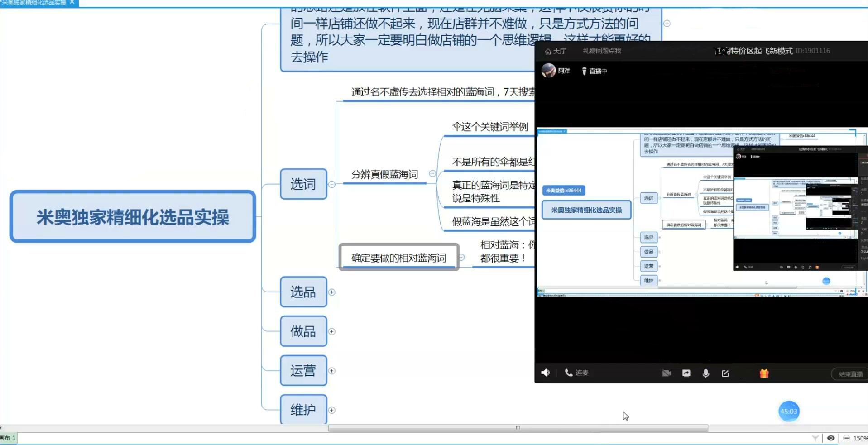The height and width of the screenshot is (445, 868).
Task: Click the filter funnel icon in status bar
Action: click(815, 438)
